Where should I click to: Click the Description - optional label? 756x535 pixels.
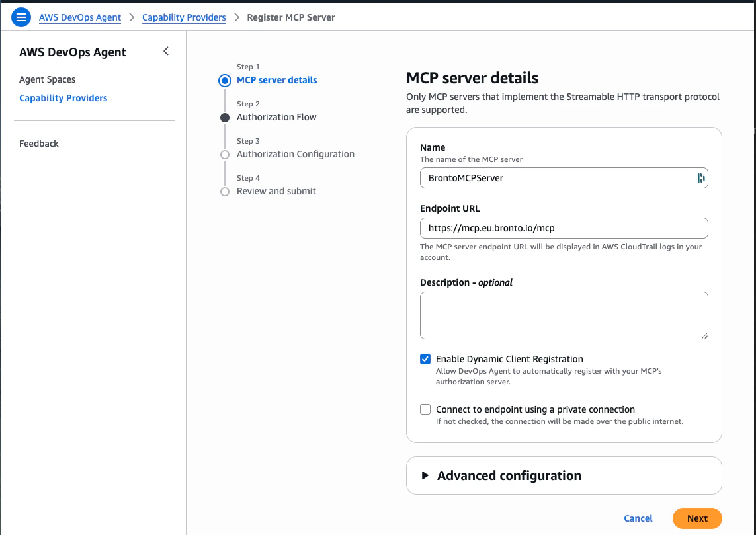click(x=466, y=282)
